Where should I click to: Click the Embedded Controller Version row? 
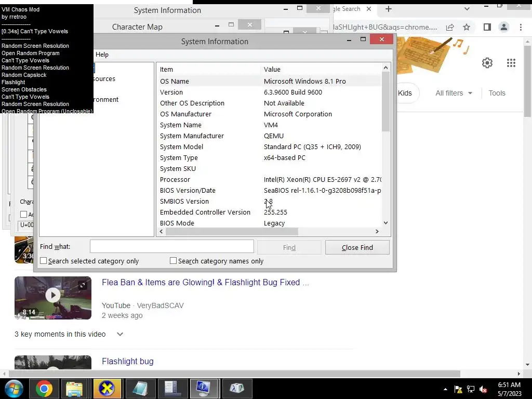270,212
